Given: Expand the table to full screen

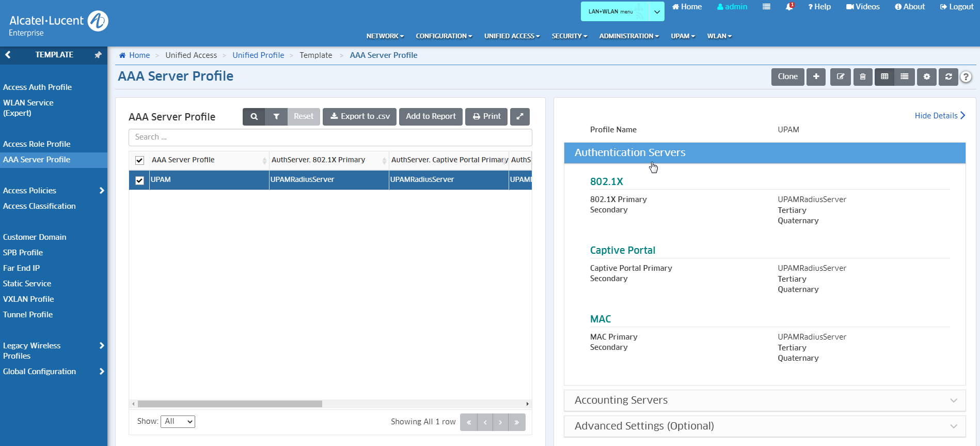Looking at the screenshot, I should click(519, 117).
